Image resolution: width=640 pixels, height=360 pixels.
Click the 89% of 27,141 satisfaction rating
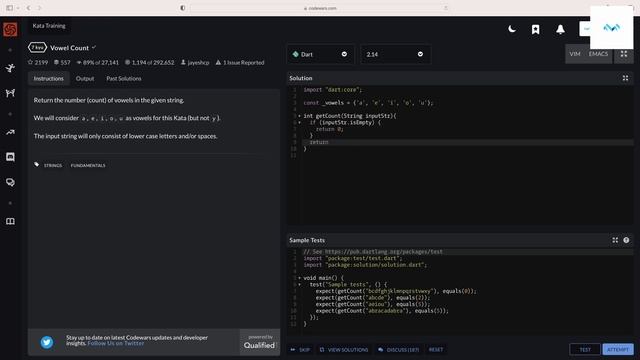click(x=98, y=62)
